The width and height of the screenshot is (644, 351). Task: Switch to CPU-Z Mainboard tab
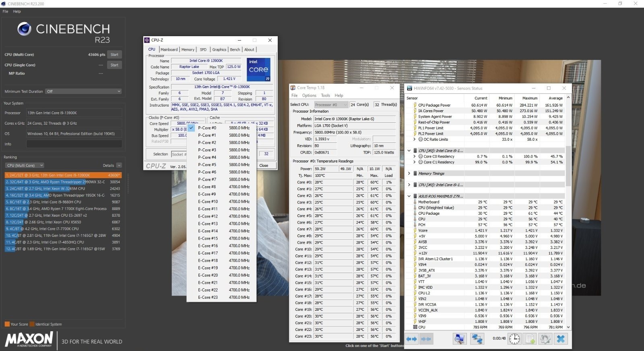(x=169, y=49)
